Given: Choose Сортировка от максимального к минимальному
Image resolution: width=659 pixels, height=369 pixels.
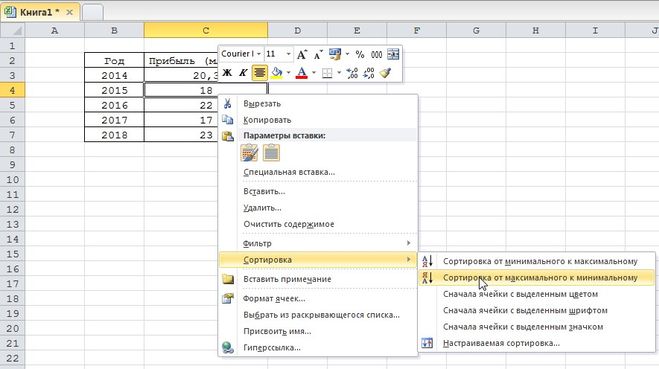Looking at the screenshot, I should (x=537, y=277).
